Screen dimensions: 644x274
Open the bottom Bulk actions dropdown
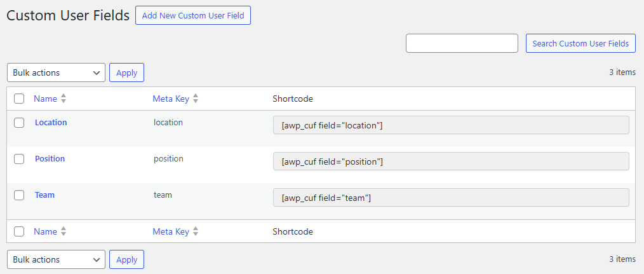coord(56,259)
